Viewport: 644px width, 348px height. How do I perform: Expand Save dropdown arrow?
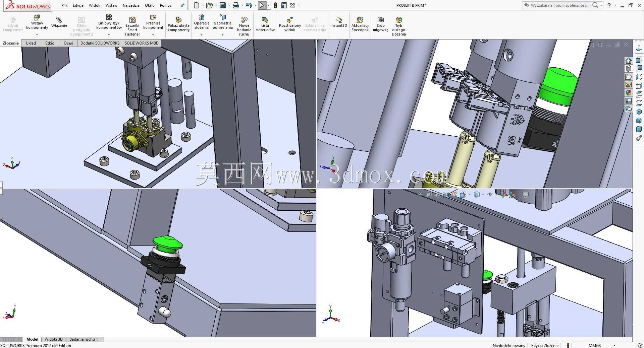(229, 5)
